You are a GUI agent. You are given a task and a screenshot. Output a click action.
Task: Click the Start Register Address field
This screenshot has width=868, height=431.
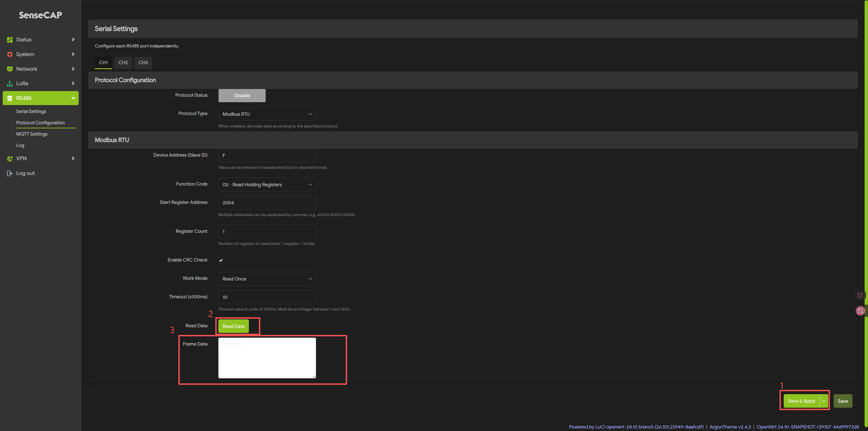coord(267,203)
